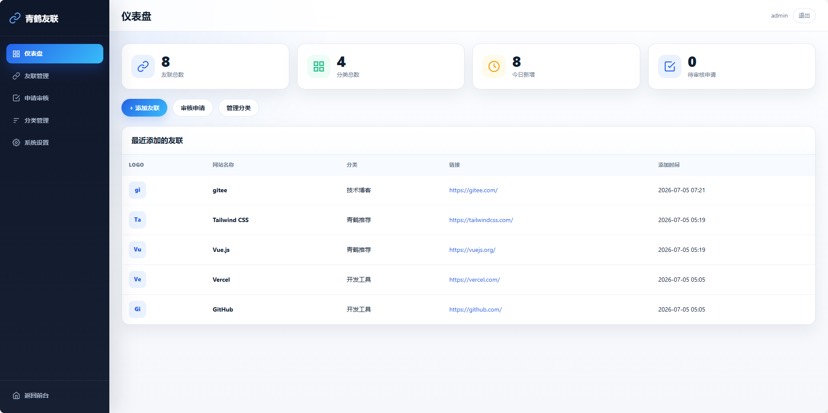Click the 青鹤友联 chain logo icon
The width and height of the screenshot is (828, 413).
tap(15, 18)
